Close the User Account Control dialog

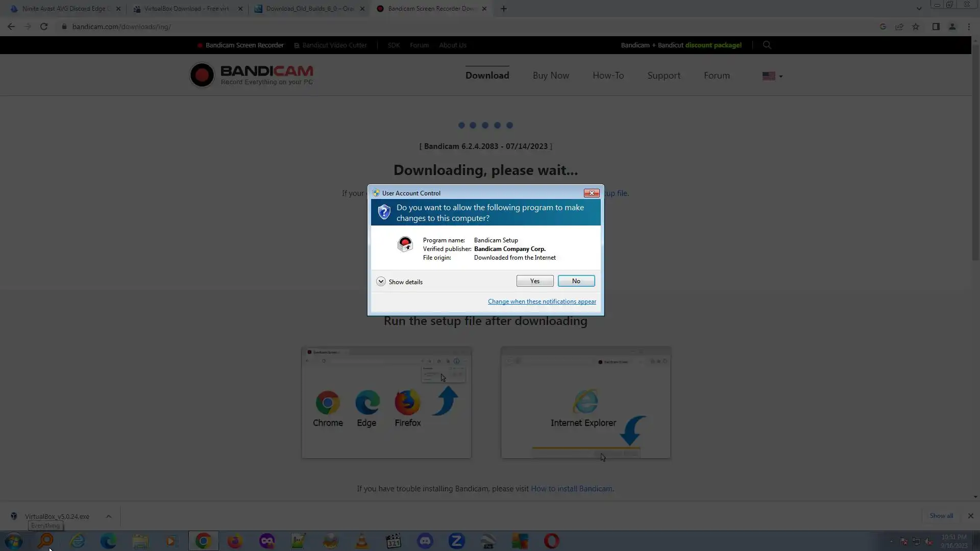(x=591, y=193)
